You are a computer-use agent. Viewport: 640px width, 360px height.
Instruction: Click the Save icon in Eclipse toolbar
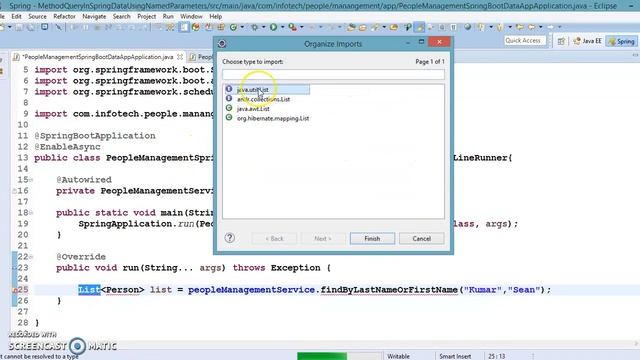(x=19, y=27)
